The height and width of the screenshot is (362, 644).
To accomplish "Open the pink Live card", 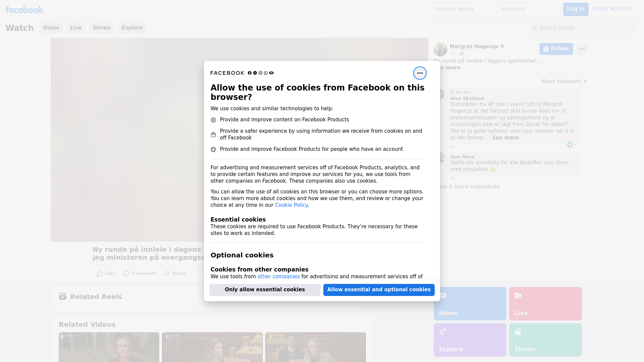I will (545, 304).
